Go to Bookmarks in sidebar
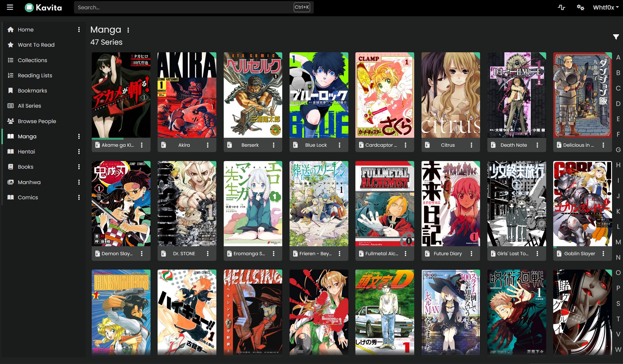This screenshot has width=623, height=364. tap(32, 91)
